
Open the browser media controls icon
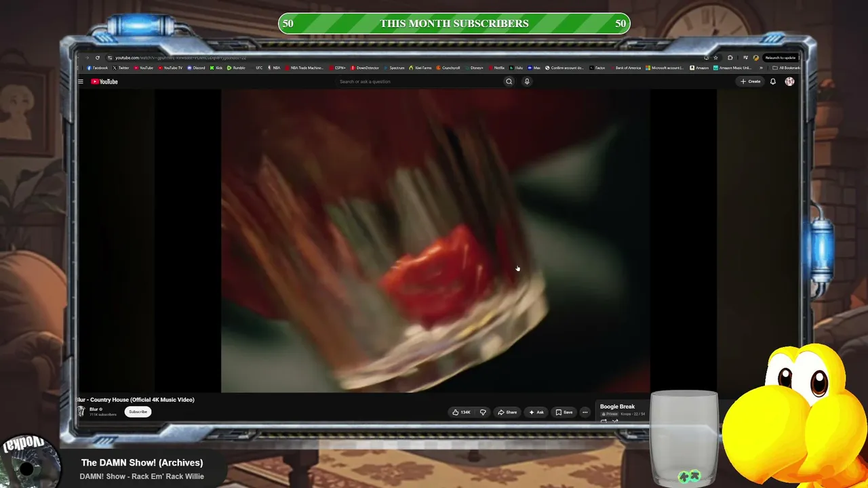coord(745,58)
